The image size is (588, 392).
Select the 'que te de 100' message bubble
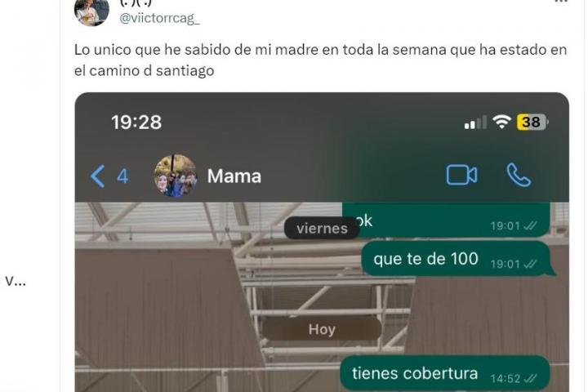[x=456, y=259]
